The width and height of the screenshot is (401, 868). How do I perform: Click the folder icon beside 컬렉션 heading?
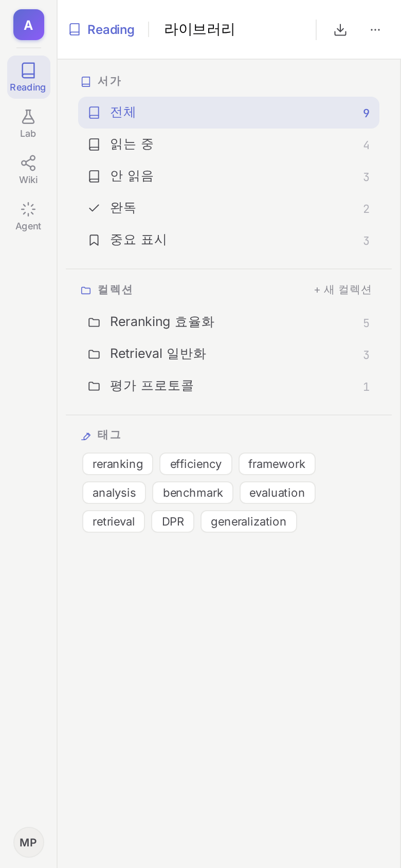click(86, 291)
